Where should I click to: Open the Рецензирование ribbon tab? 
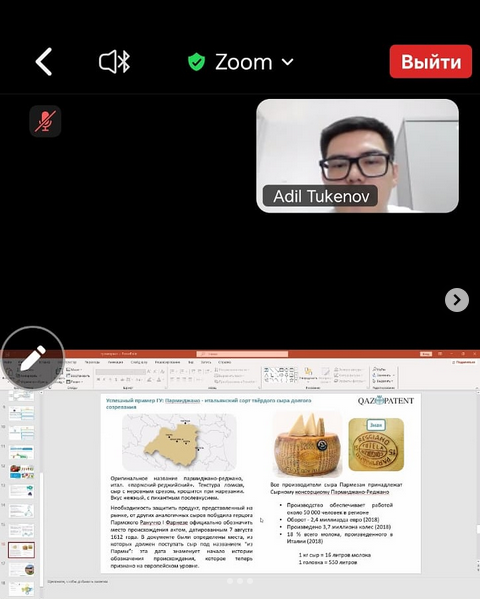click(167, 362)
